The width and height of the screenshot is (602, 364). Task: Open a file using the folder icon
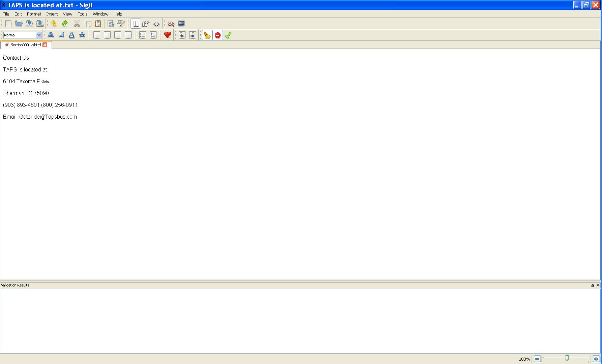pyautogui.click(x=19, y=24)
